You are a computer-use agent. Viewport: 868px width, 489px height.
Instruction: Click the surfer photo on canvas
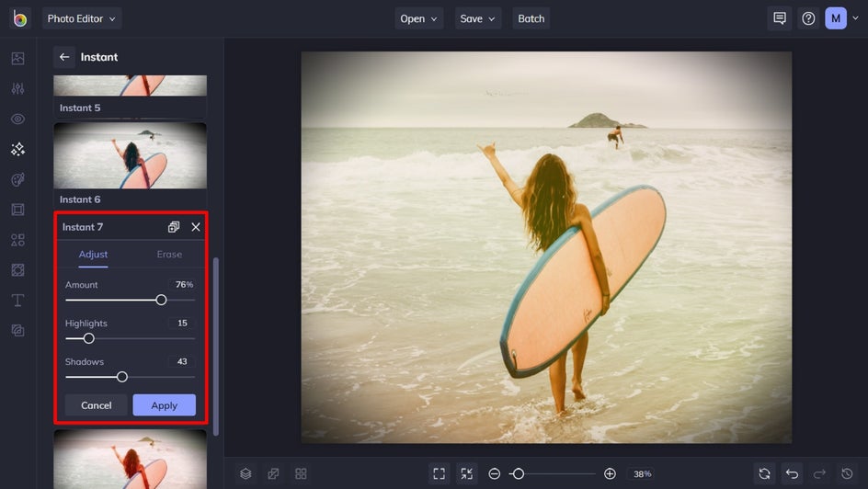click(546, 247)
